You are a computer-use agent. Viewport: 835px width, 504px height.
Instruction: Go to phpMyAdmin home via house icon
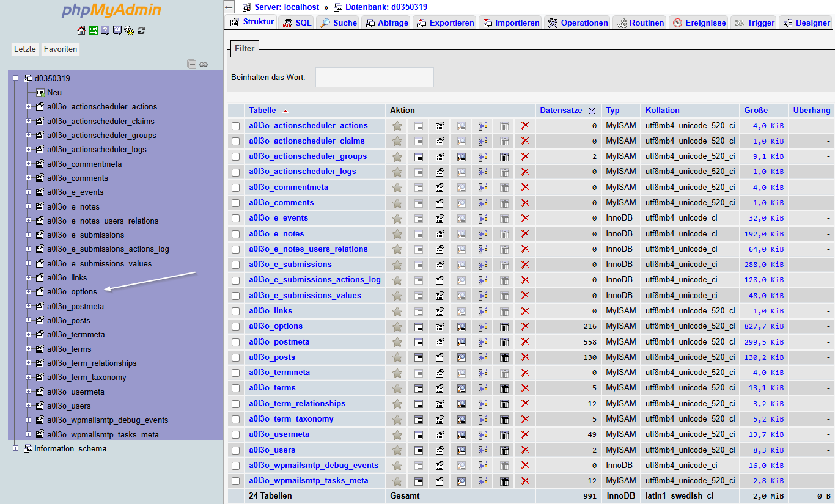click(81, 31)
